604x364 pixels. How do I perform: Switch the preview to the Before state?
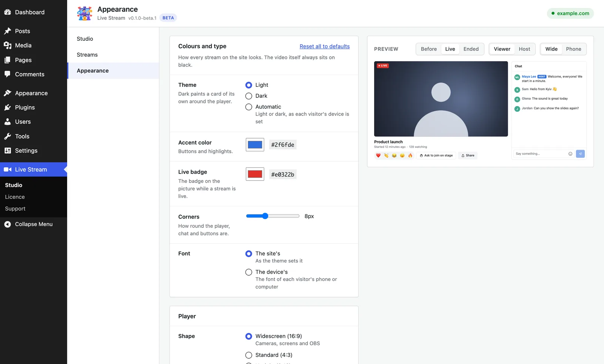(x=429, y=49)
